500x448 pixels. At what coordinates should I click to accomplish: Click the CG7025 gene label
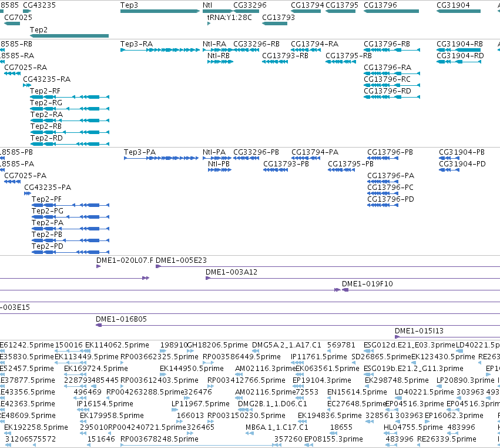(x=18, y=17)
